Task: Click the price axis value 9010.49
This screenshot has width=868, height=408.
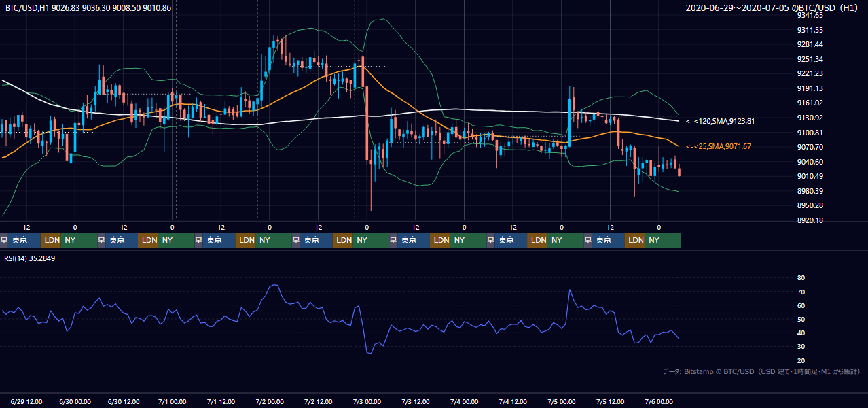Action: [x=810, y=176]
